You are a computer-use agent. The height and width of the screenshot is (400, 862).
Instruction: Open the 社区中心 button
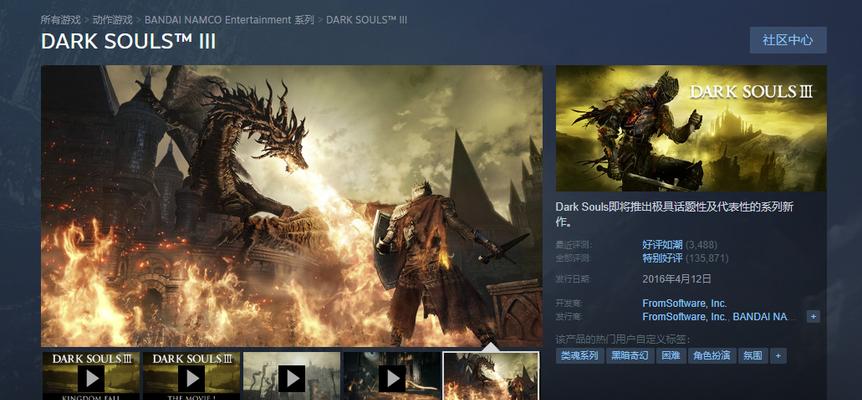coord(788,40)
